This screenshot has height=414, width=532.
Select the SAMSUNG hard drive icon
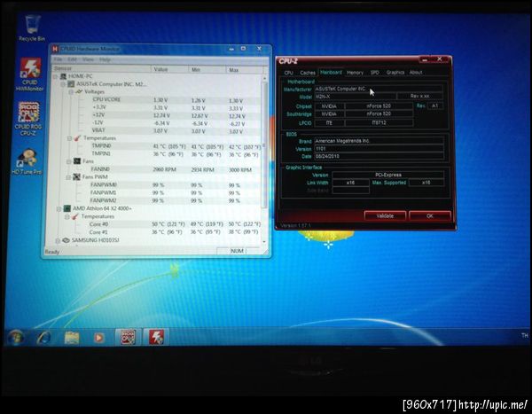[66, 240]
